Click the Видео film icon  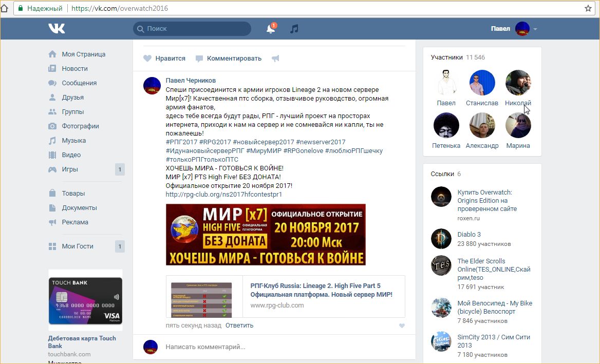click(52, 155)
